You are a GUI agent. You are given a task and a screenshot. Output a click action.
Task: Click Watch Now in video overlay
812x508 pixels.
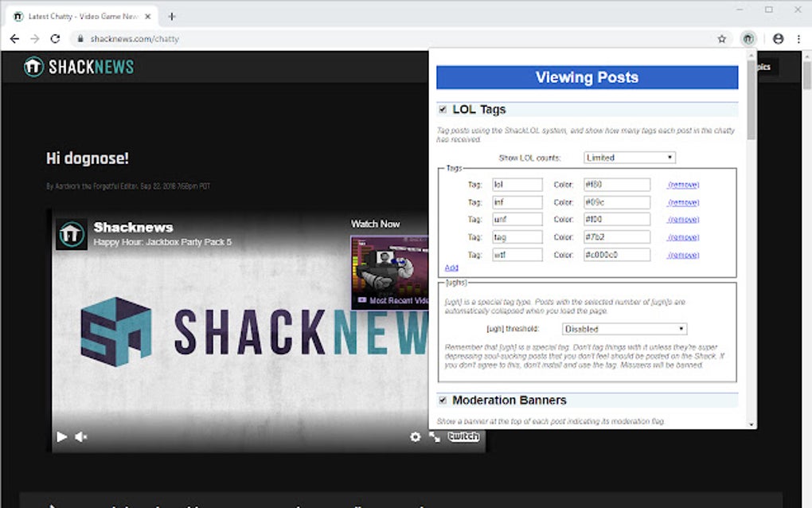(x=376, y=224)
